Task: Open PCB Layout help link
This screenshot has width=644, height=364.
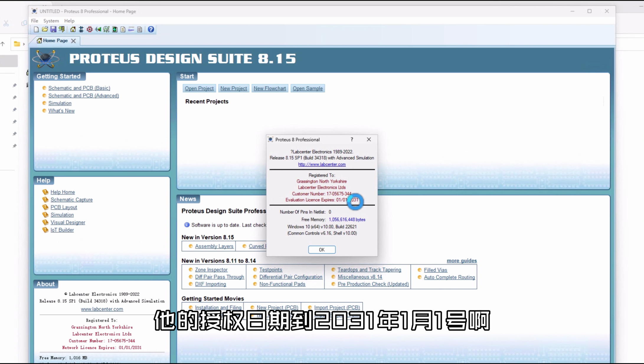Action: (x=64, y=207)
